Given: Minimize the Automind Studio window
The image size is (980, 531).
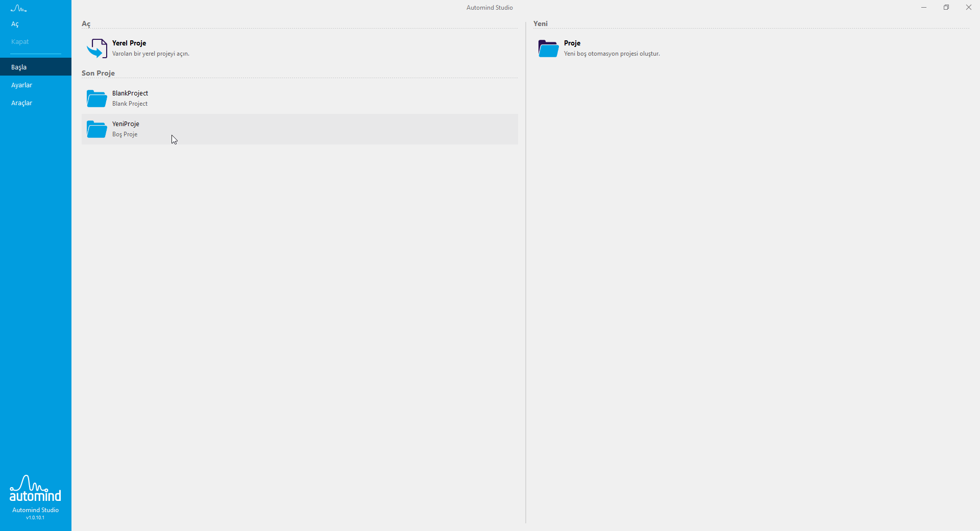Looking at the screenshot, I should click(924, 7).
